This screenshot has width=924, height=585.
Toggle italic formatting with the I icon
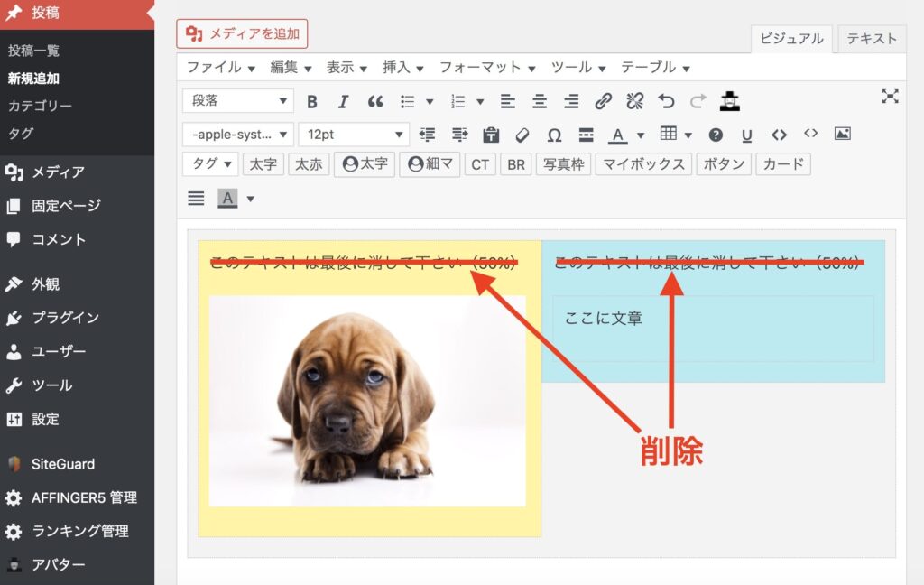point(344,101)
